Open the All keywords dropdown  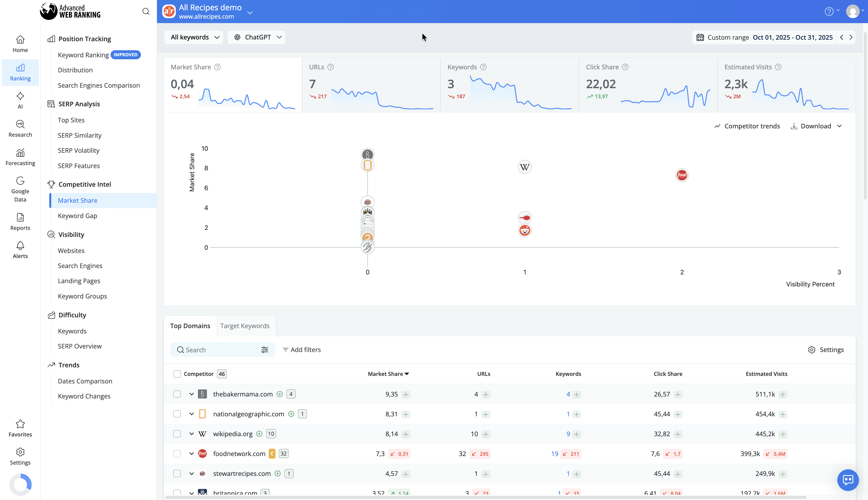pyautogui.click(x=194, y=37)
